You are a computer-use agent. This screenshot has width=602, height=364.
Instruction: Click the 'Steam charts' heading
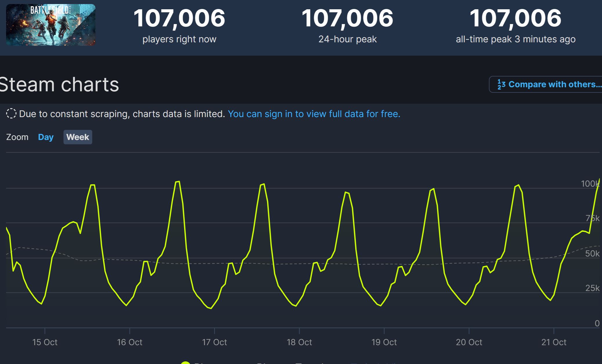pos(59,85)
